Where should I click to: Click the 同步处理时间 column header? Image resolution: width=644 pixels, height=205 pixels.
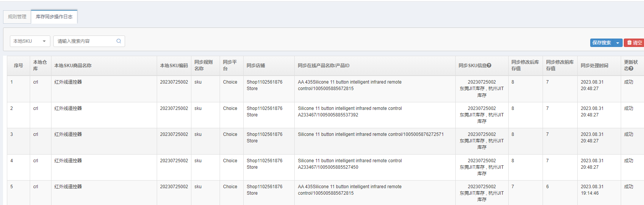pyautogui.click(x=594, y=66)
